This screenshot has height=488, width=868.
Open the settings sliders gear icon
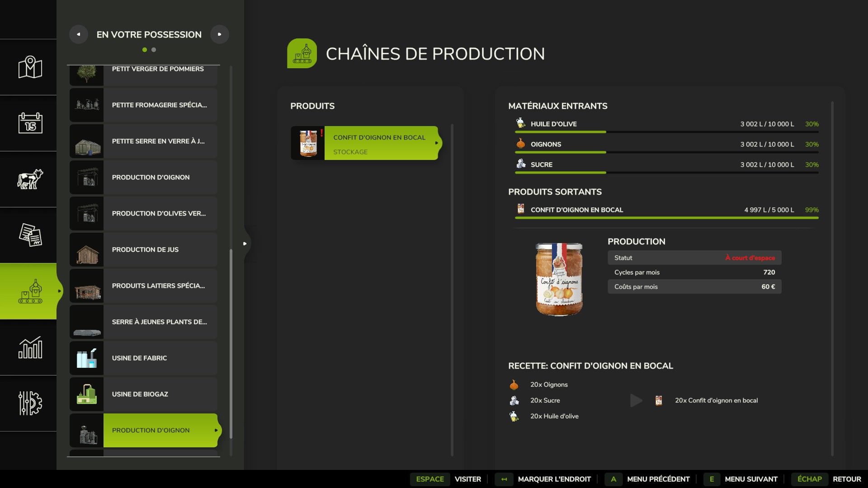[30, 403]
